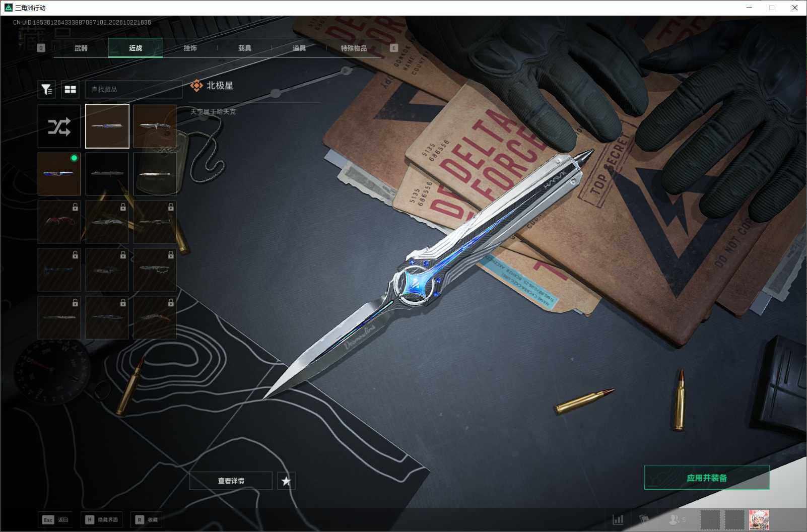Switch the grid layout view icon
The width and height of the screenshot is (807, 532).
click(x=70, y=89)
